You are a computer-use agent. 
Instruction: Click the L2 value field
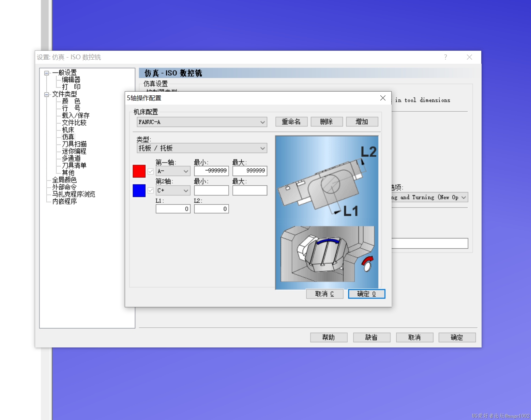tap(211, 209)
